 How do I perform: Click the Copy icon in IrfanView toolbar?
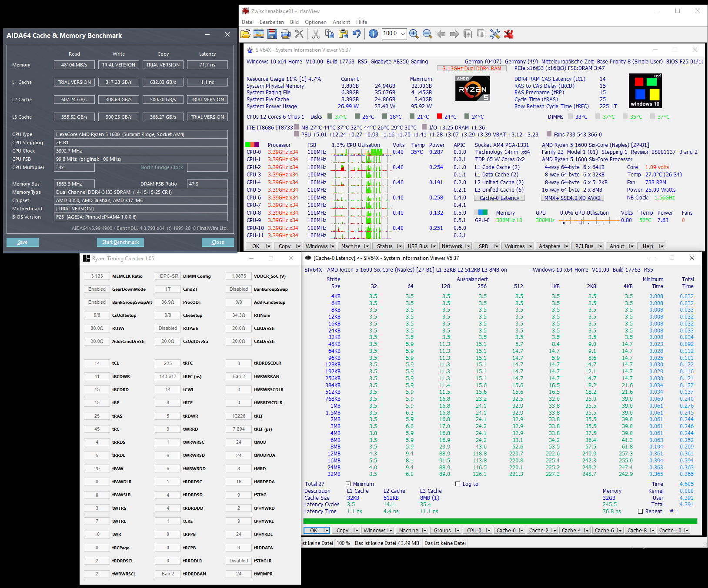[330, 34]
